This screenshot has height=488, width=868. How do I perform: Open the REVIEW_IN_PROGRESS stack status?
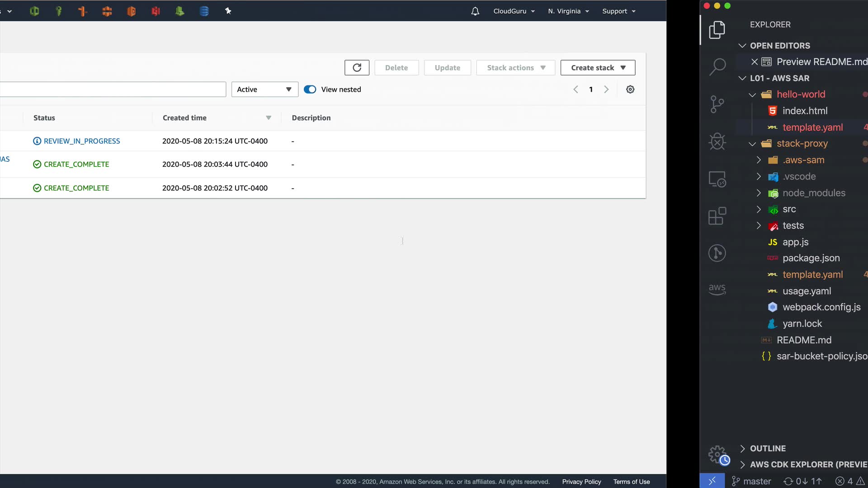(x=82, y=141)
